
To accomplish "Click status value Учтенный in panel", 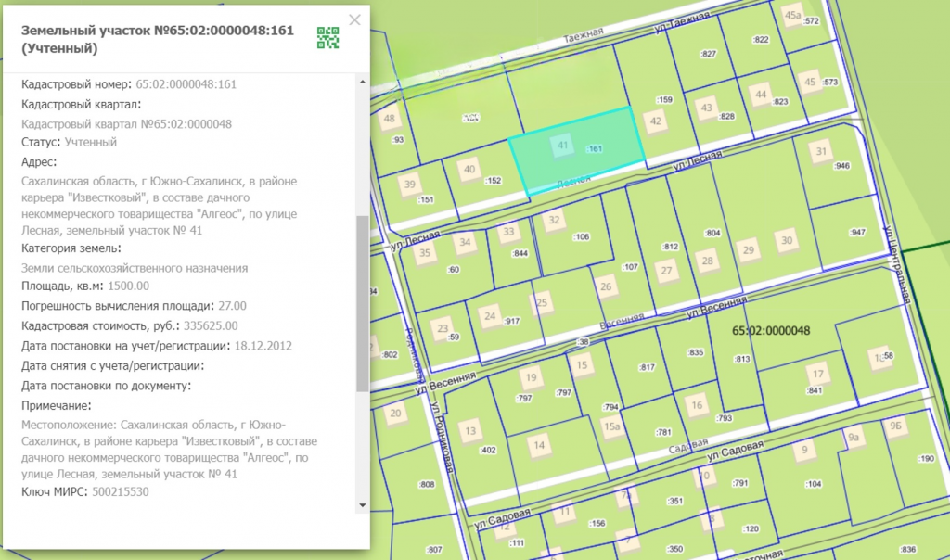I will pos(91,142).
